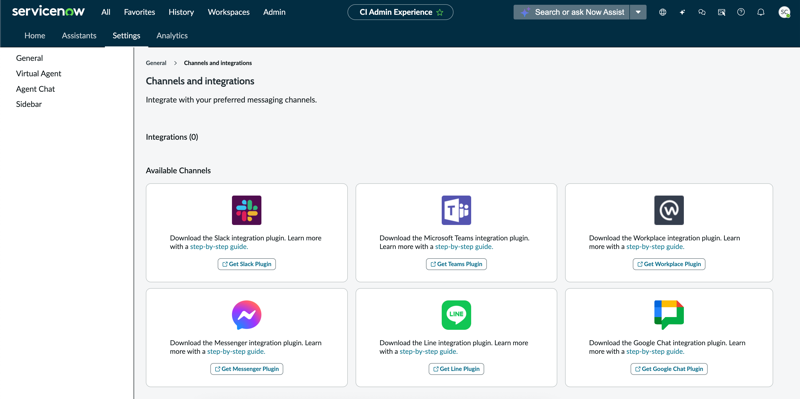Click Get Teams Plugin button
Screen dimensions: 800x399
pos(457,264)
